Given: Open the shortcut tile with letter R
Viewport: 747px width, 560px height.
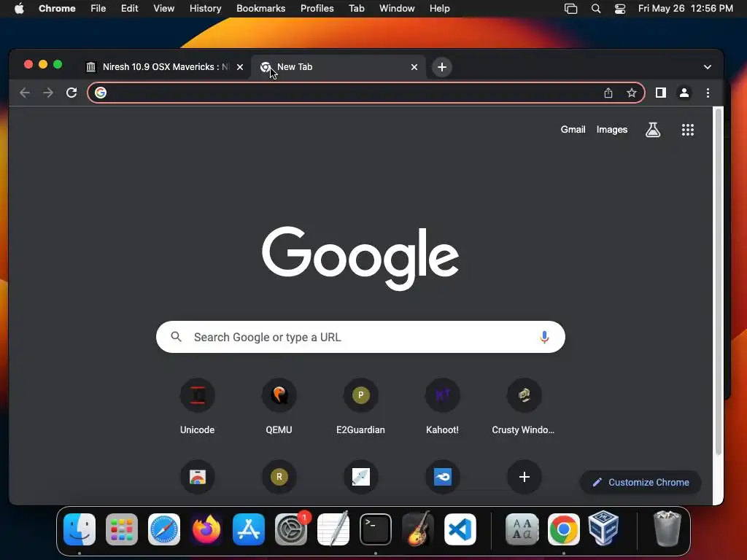Looking at the screenshot, I should 279,477.
